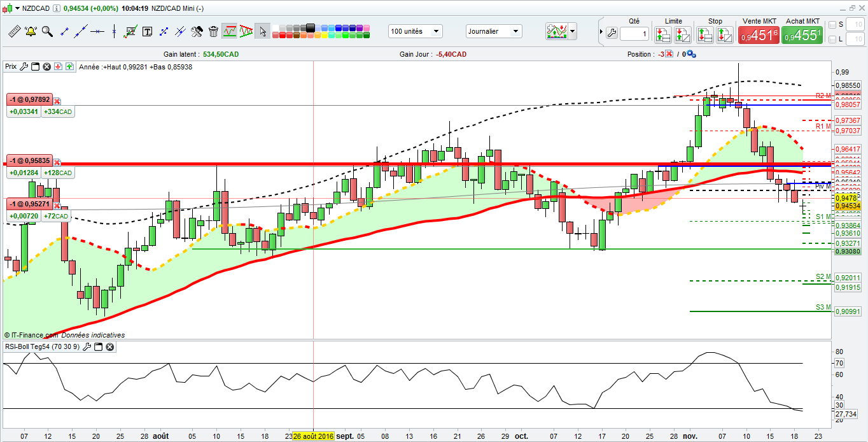This screenshot has width=868, height=442.
Task: Open the candlestick chart style icon
Action: click(7, 9)
